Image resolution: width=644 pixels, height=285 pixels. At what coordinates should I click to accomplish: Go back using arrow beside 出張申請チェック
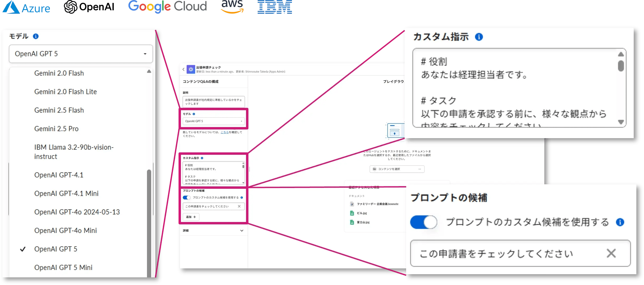(x=184, y=69)
